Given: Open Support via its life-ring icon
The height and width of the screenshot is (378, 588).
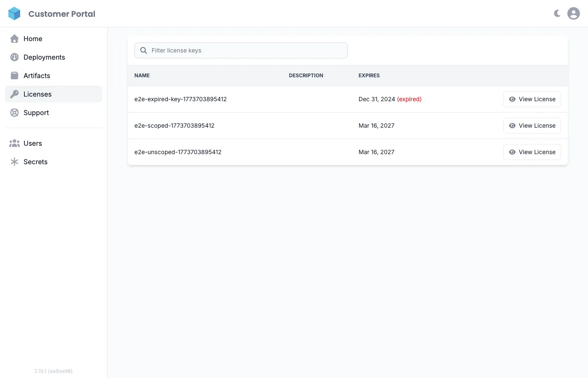Looking at the screenshot, I should click(x=14, y=113).
